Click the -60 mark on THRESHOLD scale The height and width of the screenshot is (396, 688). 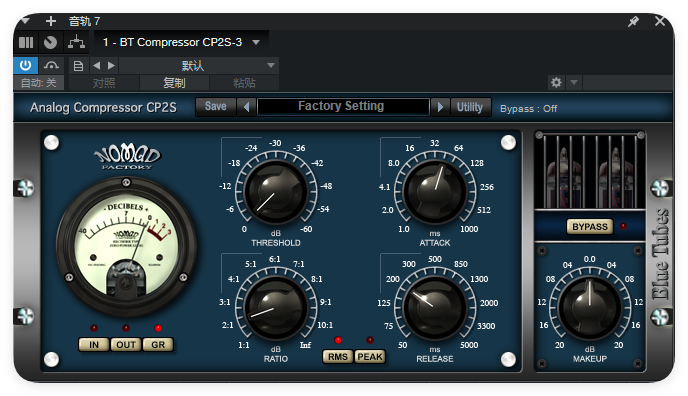pyautogui.click(x=306, y=229)
